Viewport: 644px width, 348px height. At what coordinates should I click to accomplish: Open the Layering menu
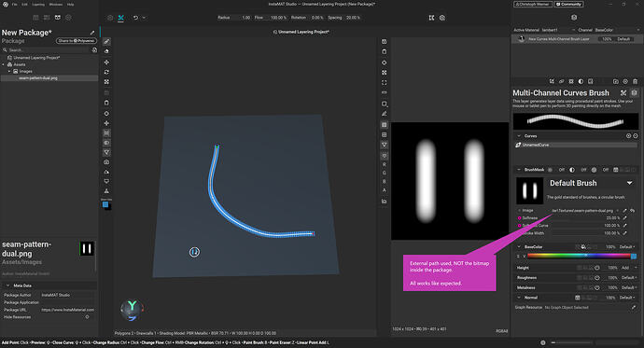38,4
